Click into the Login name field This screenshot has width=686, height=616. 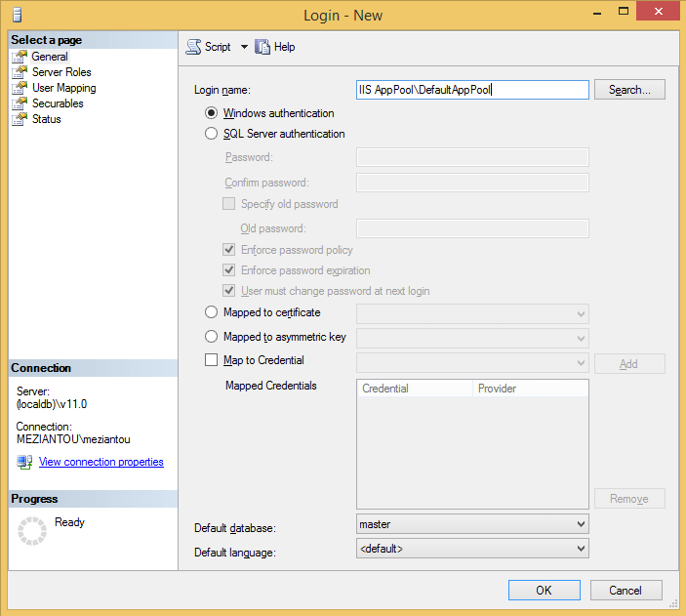[472, 90]
